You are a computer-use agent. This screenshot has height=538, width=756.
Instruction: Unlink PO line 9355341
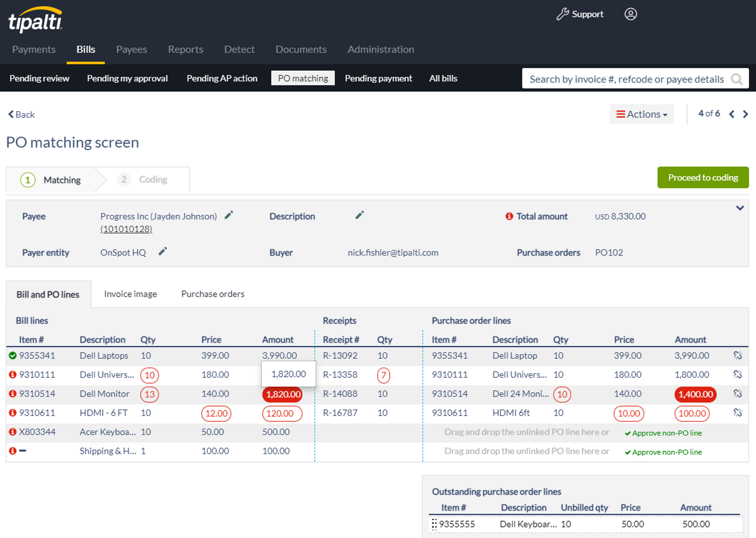pos(737,355)
